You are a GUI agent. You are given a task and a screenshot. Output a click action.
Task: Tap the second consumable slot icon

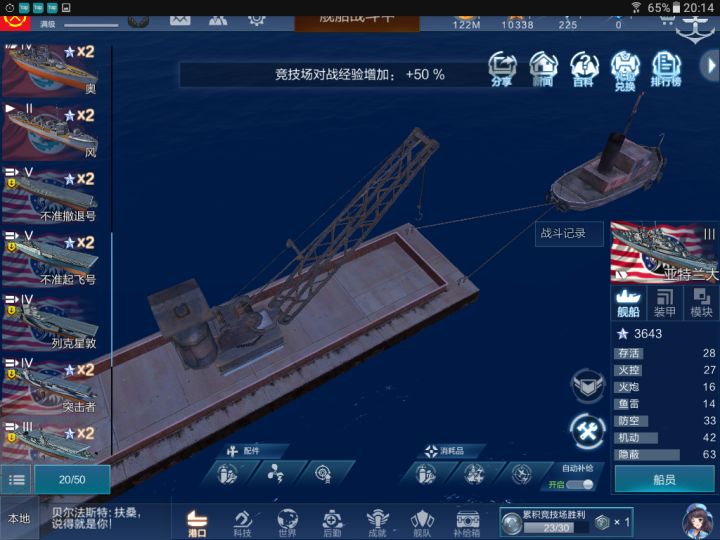[x=474, y=473]
